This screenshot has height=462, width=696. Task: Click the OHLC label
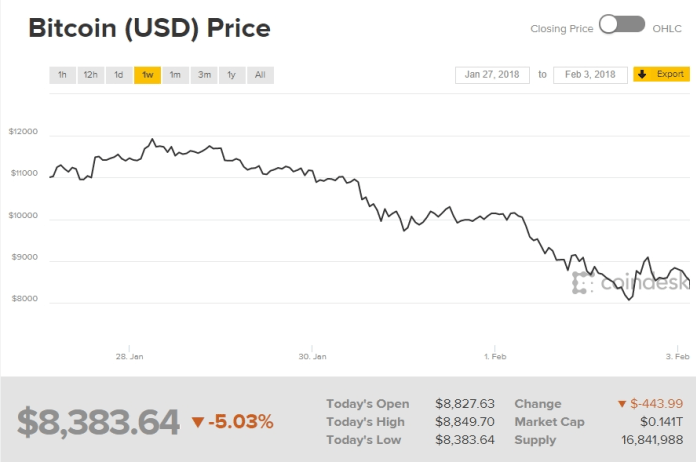pos(667,28)
